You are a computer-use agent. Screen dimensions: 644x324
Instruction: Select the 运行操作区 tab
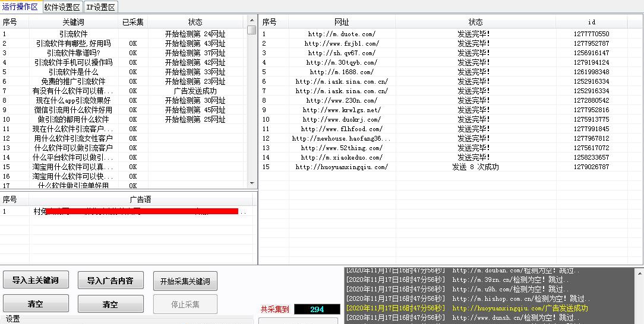(20, 7)
